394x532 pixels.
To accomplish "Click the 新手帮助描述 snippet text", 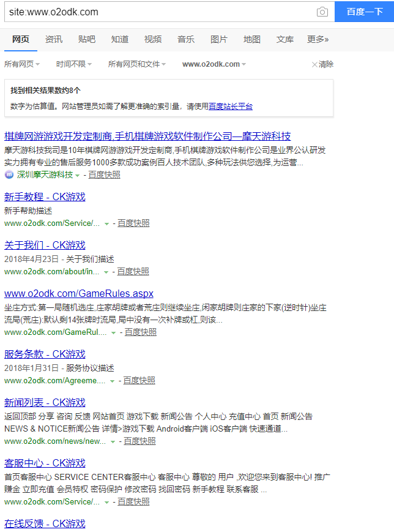I will click(x=28, y=211).
